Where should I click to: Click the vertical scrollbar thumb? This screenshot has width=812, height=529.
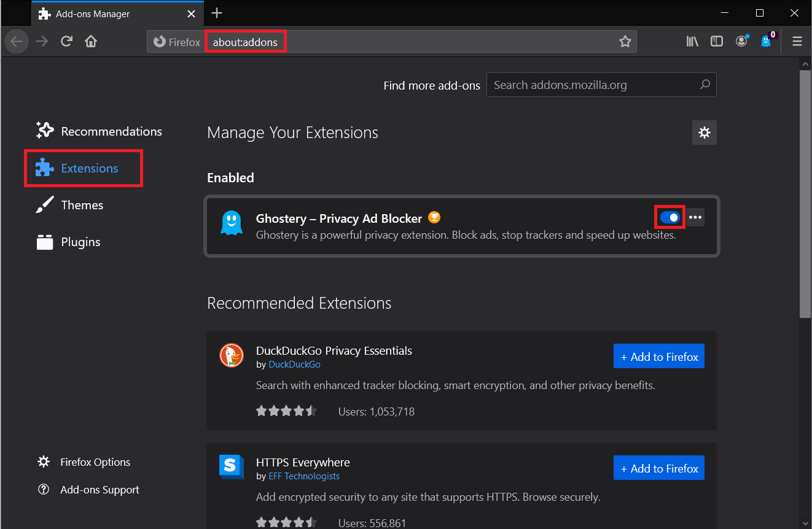coord(805,195)
